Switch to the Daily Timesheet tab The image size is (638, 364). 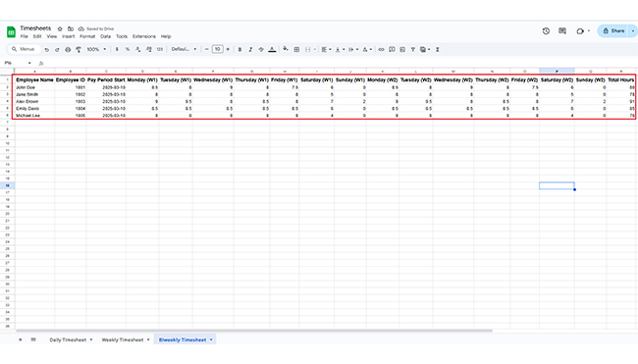(x=68, y=339)
